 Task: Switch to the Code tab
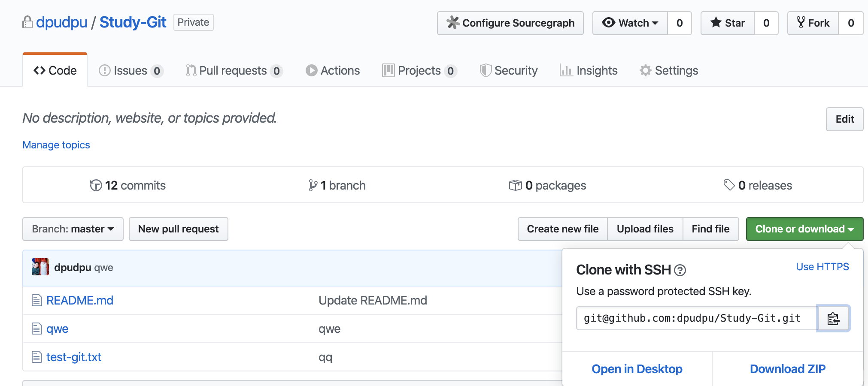pyautogui.click(x=55, y=70)
